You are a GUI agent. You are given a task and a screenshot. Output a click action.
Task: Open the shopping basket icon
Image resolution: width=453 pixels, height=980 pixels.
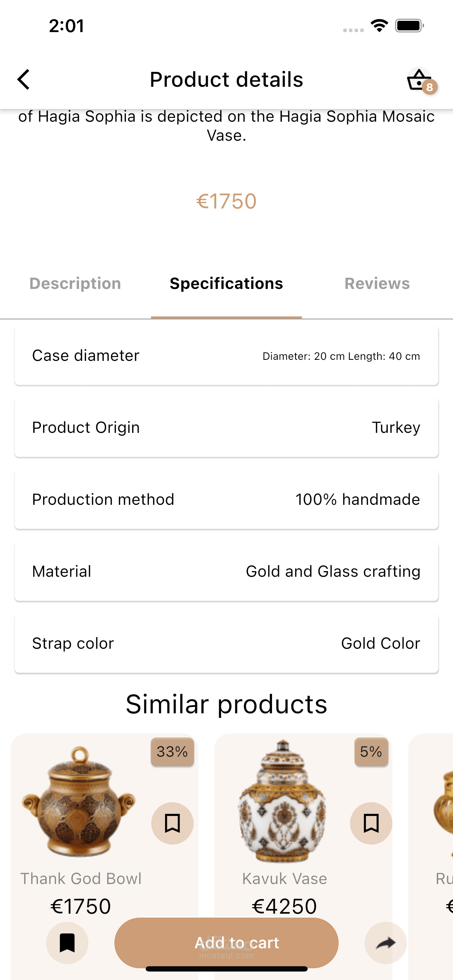(x=419, y=80)
